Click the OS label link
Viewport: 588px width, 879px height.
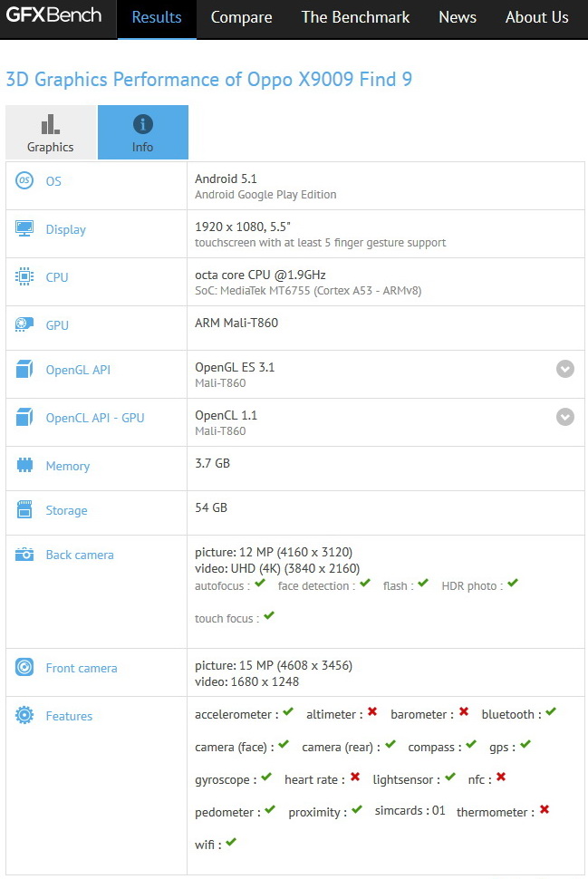click(x=53, y=181)
